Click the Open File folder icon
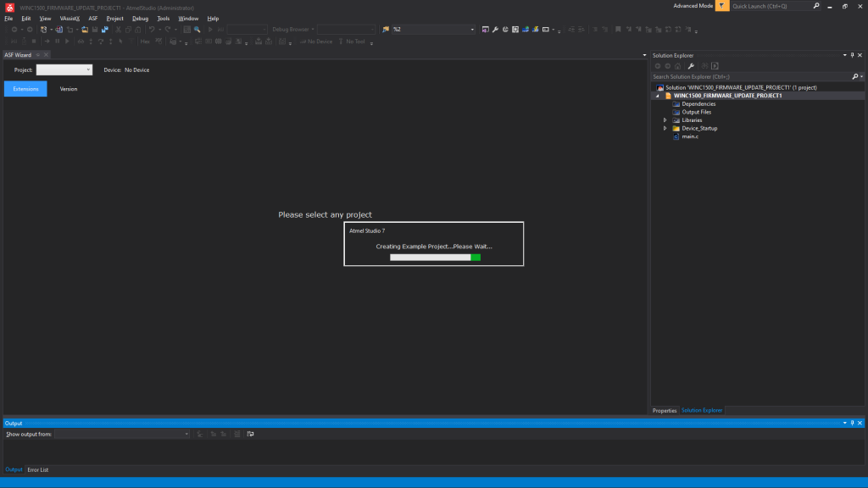The height and width of the screenshot is (488, 868). pos(85,30)
